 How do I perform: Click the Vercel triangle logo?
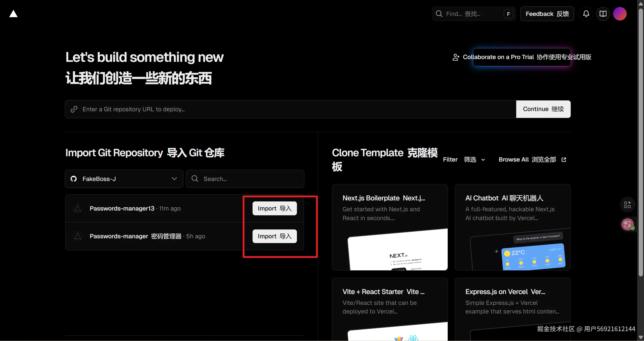pos(13,14)
